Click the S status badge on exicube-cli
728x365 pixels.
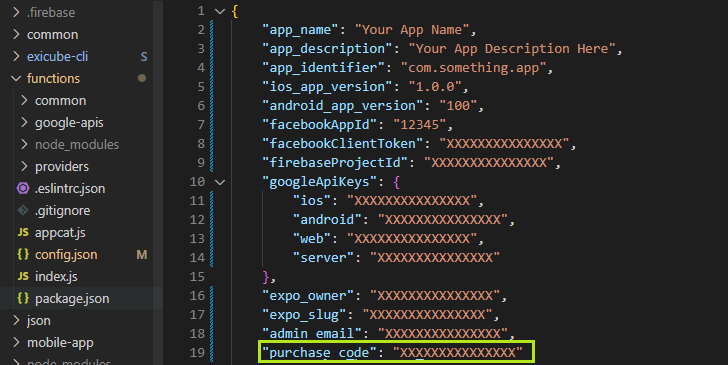click(144, 57)
